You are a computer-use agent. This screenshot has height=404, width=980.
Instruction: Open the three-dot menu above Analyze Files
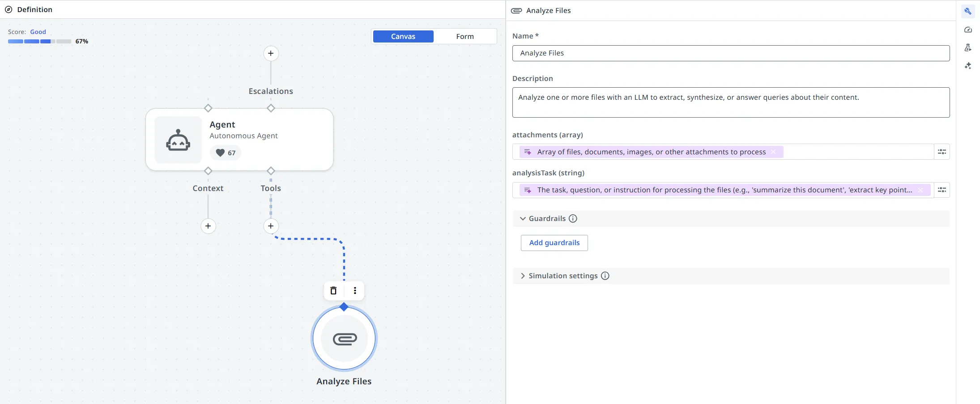(355, 291)
